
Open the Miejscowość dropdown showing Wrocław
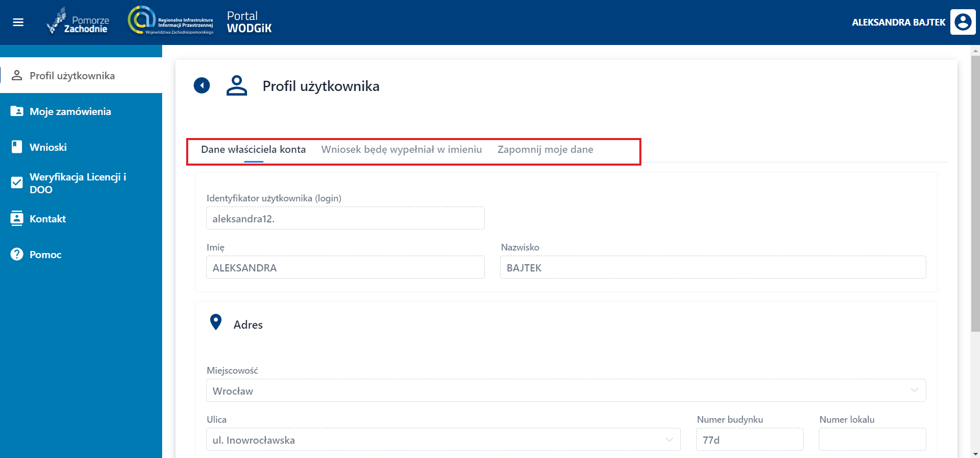tap(566, 391)
